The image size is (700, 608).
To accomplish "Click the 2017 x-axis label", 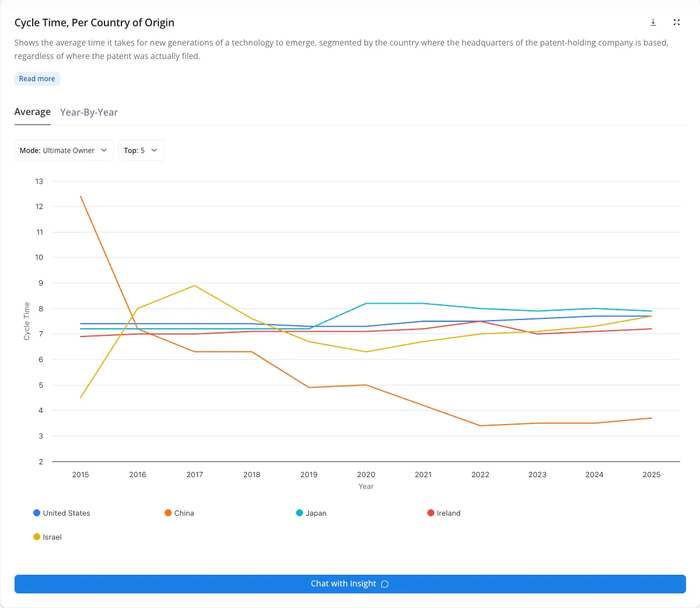I will pos(194,474).
